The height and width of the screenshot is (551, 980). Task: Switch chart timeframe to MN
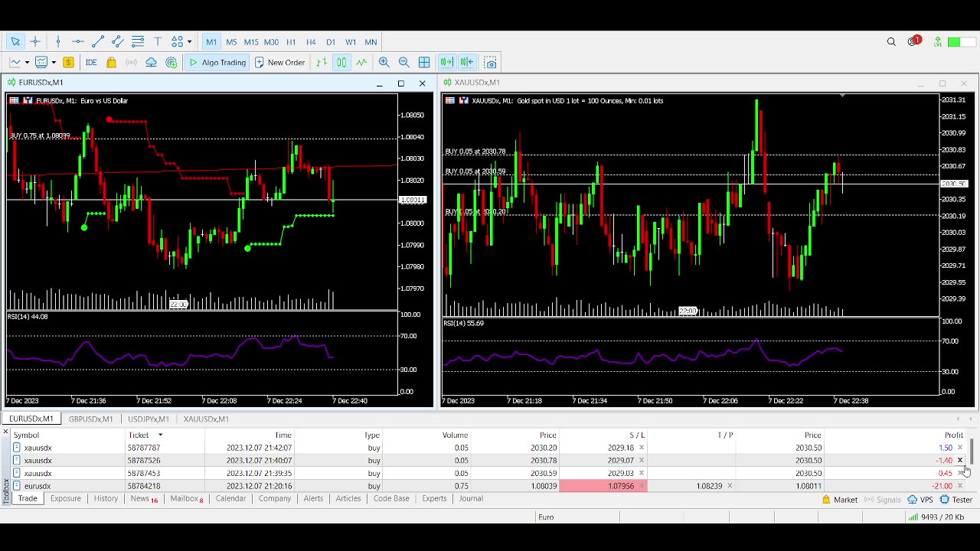coord(371,42)
